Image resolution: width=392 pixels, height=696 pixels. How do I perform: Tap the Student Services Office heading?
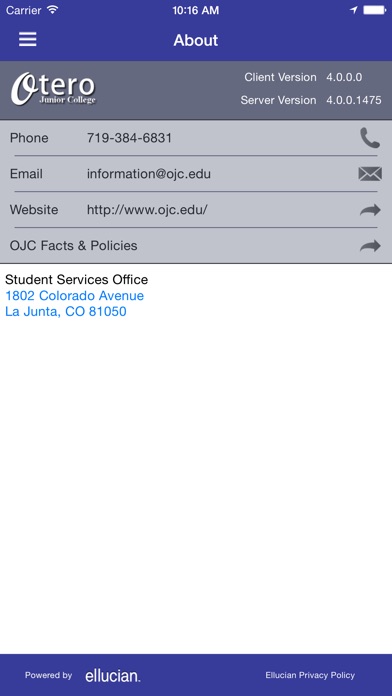pyautogui.click(x=76, y=280)
